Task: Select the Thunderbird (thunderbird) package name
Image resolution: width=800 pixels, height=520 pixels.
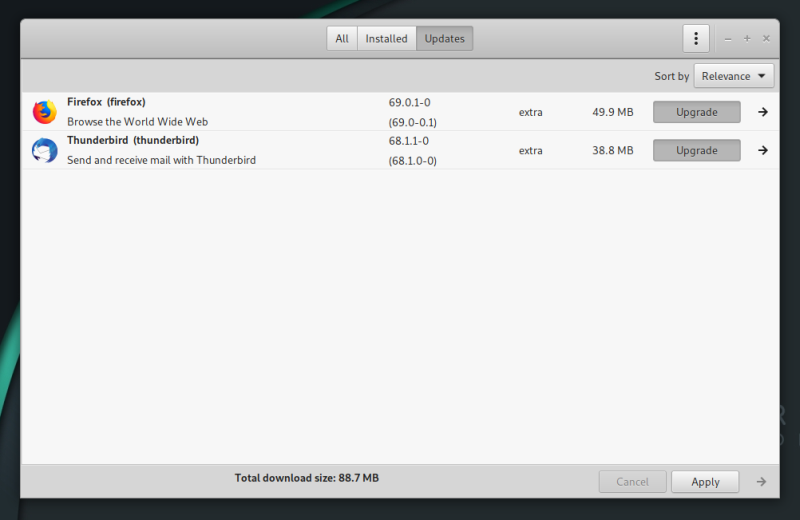Action: (x=133, y=140)
